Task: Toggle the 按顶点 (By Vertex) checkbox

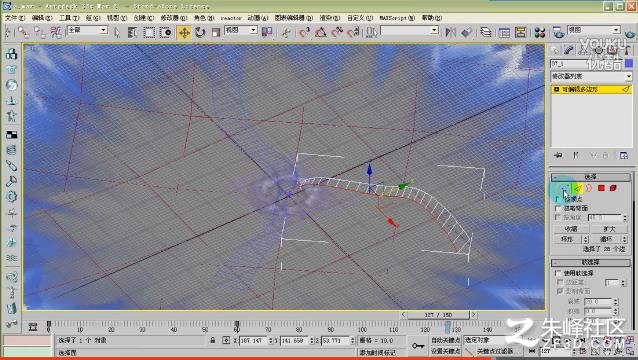Action: (x=558, y=199)
